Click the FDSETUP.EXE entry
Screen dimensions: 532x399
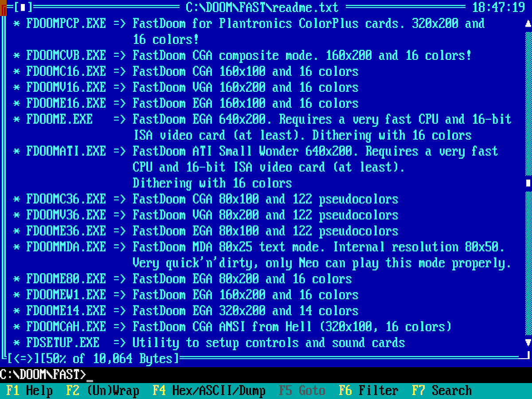click(63, 342)
